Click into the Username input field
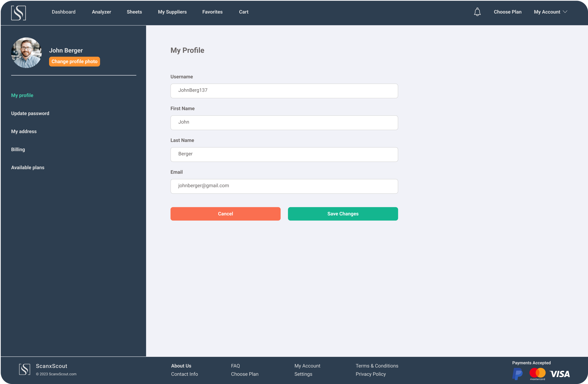This screenshot has width=588, height=384. click(x=284, y=91)
